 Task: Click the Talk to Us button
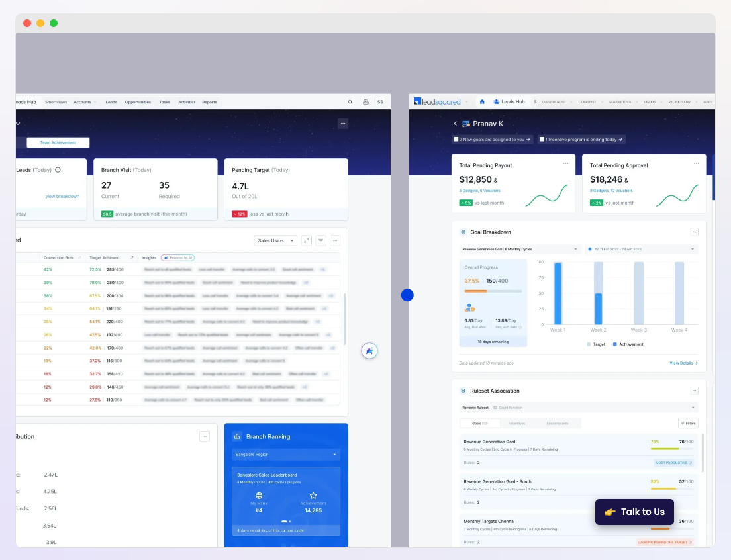pyautogui.click(x=634, y=512)
